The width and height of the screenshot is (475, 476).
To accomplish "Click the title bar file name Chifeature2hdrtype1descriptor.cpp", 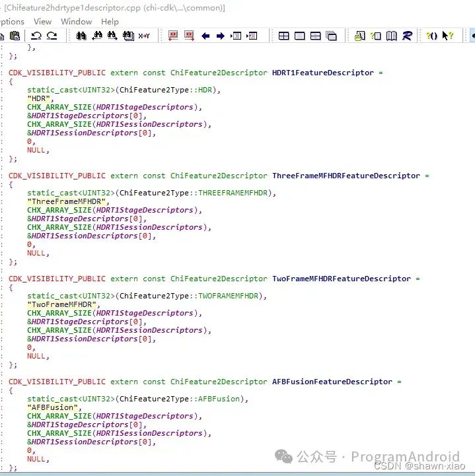I will [73, 8].
